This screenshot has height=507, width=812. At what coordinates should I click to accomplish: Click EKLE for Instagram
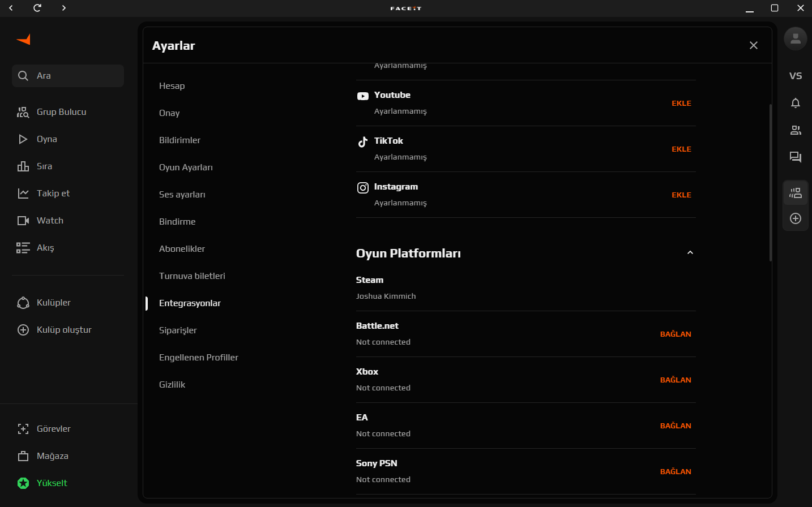pyautogui.click(x=681, y=195)
